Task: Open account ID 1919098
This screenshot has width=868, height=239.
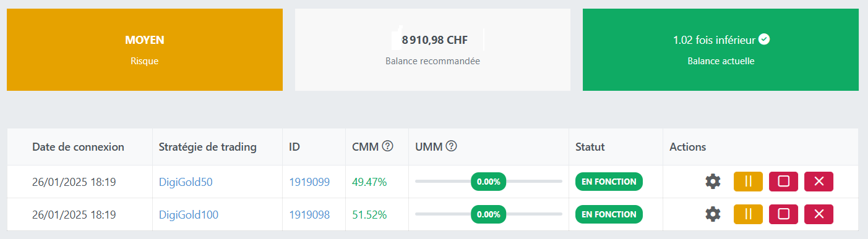Action: click(x=309, y=215)
